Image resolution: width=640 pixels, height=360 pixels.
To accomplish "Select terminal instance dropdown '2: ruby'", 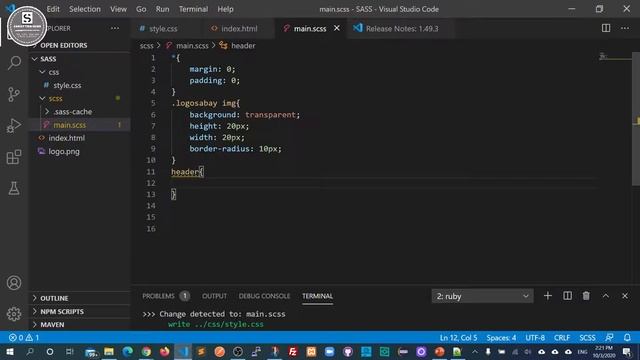I will pos(482,296).
